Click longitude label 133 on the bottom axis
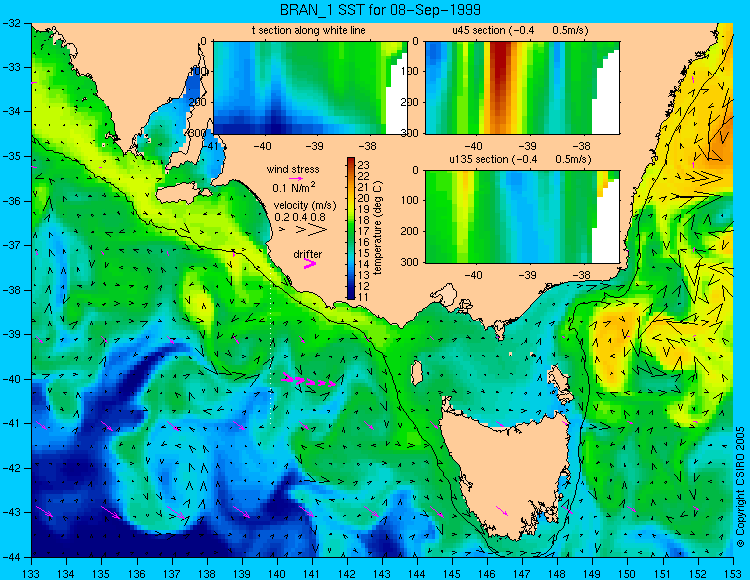Screen dimensions: 750x580 [32, 574]
